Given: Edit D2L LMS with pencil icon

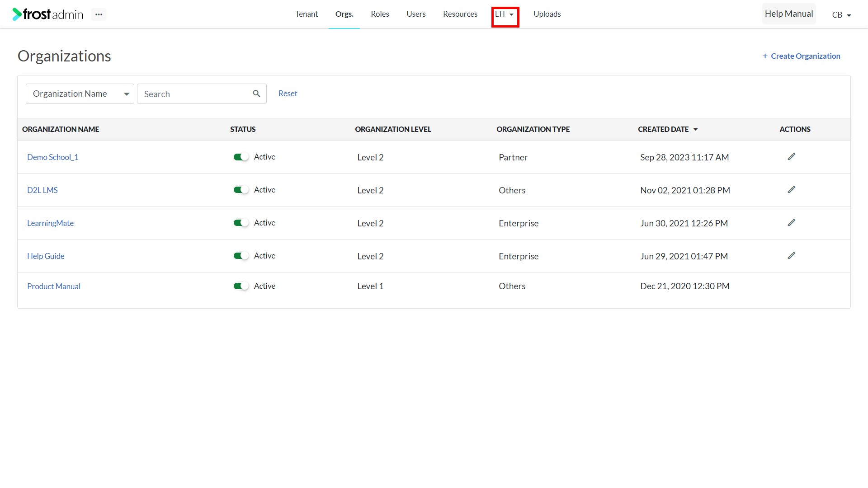Looking at the screenshot, I should 791,190.
